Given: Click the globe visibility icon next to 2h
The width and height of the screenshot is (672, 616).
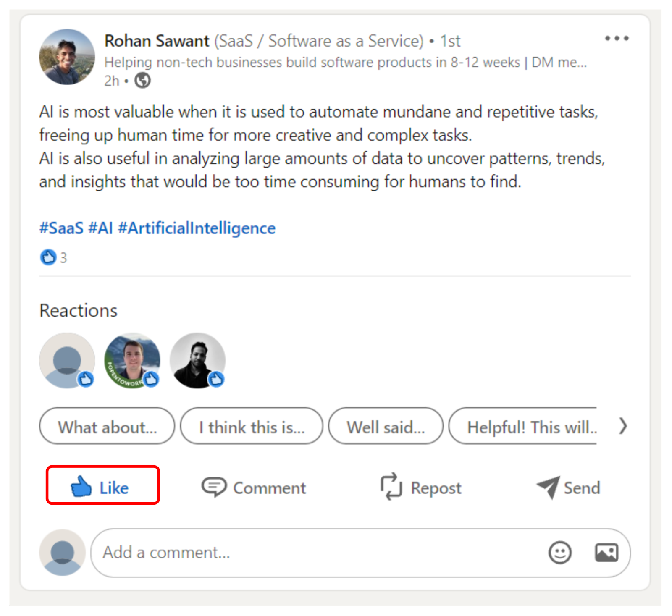Looking at the screenshot, I should tap(142, 80).
